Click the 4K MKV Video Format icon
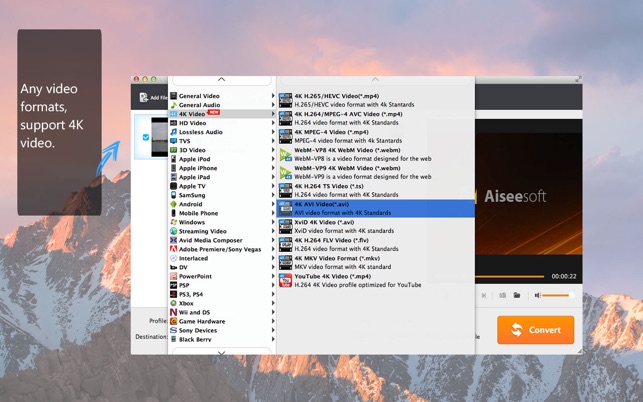The height and width of the screenshot is (402, 643). click(285, 263)
